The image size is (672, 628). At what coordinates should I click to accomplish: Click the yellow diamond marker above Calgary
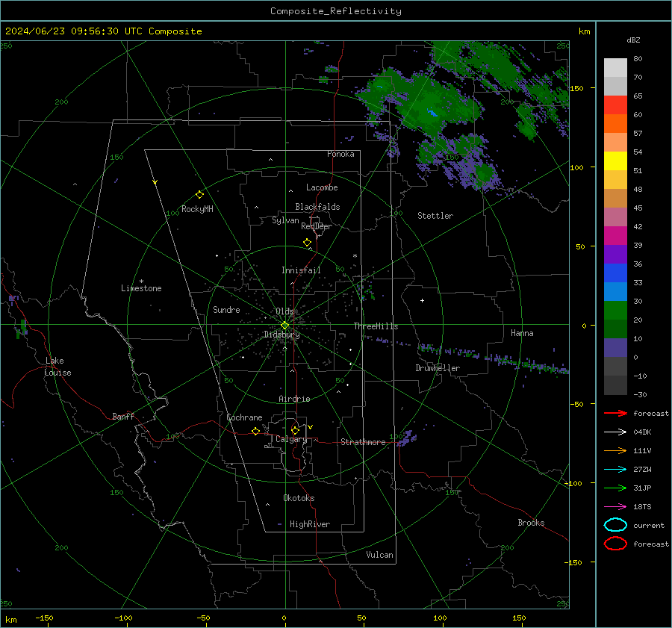(x=295, y=430)
